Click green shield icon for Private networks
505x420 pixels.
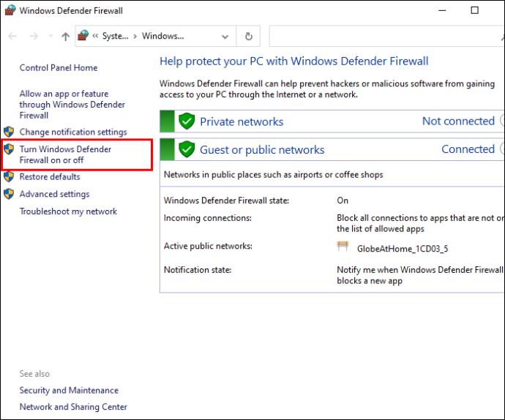pos(187,121)
